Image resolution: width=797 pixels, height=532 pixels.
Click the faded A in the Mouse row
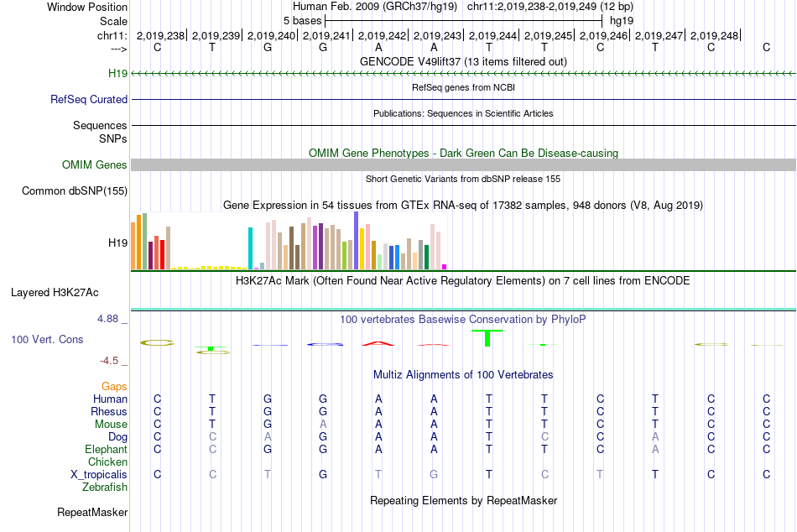(323, 425)
